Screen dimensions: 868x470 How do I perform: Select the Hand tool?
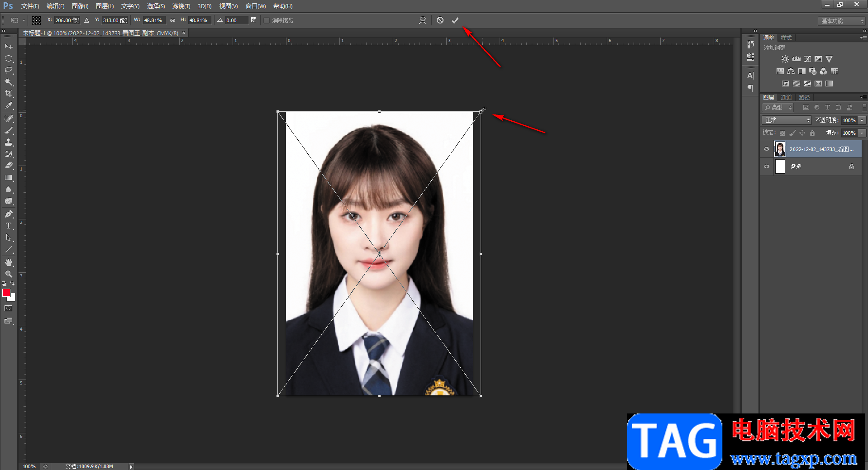point(9,262)
